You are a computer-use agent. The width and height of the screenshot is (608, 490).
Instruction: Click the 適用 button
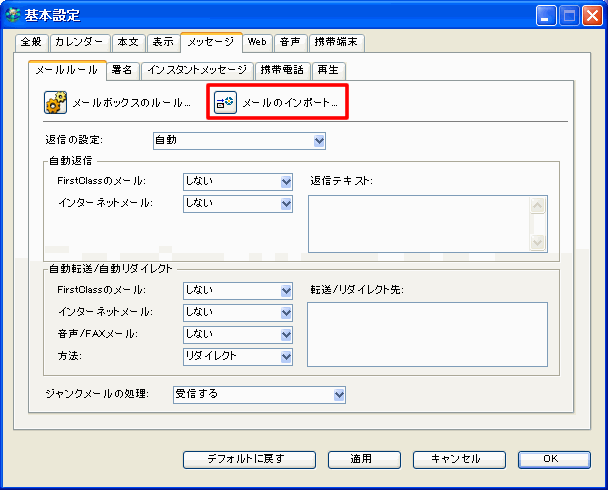coord(361,459)
